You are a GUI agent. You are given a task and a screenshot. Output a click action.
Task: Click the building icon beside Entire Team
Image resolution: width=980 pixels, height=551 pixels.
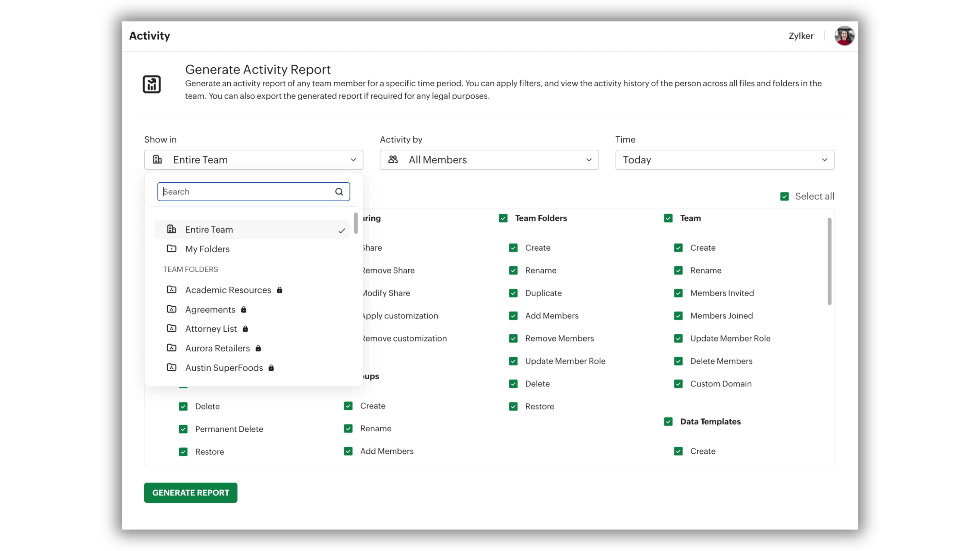pyautogui.click(x=158, y=160)
